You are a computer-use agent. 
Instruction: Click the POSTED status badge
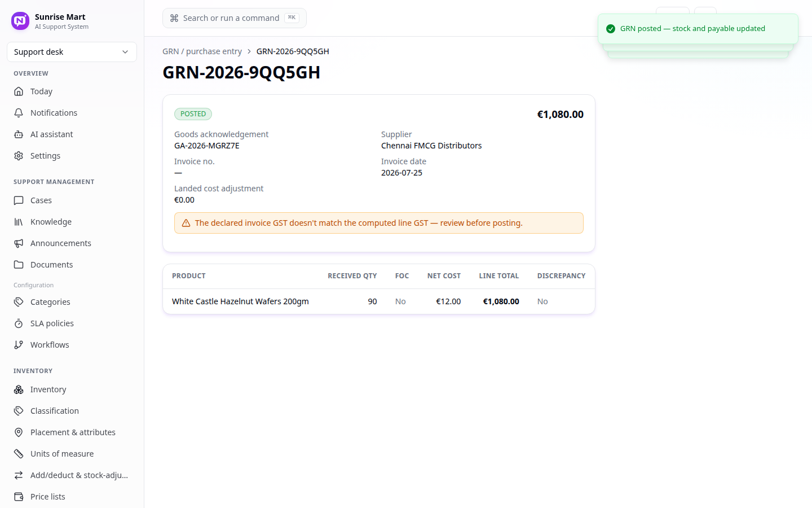pyautogui.click(x=193, y=114)
